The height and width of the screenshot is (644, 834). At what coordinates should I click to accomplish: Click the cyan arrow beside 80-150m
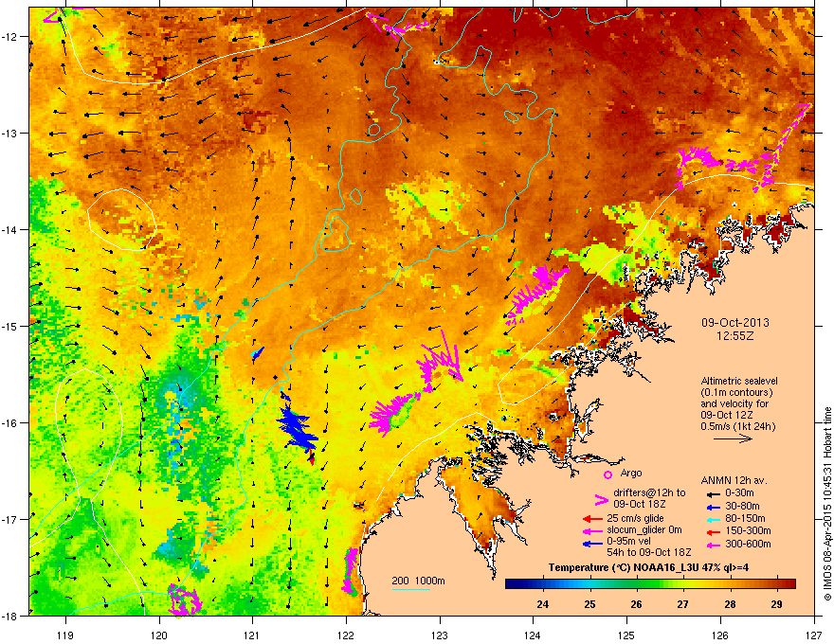[713, 520]
